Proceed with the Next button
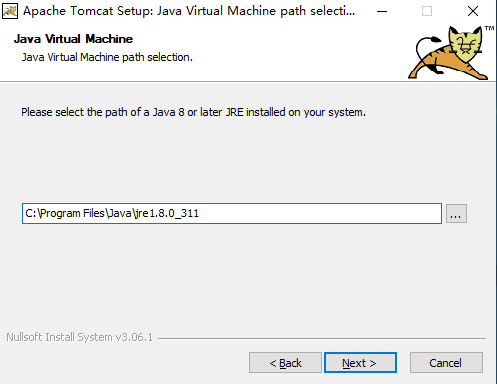 click(x=360, y=363)
